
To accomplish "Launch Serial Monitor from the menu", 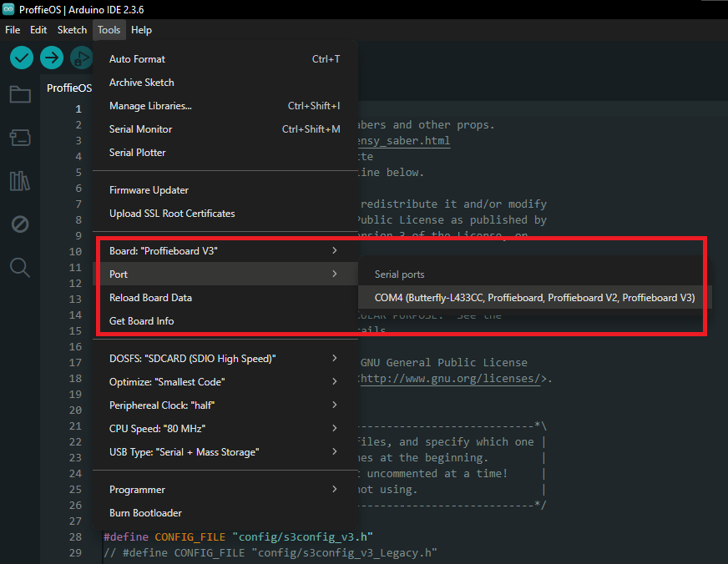I will [225, 129].
